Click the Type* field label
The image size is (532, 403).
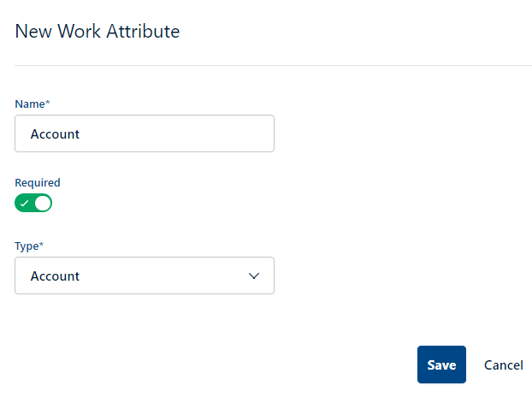coord(29,246)
